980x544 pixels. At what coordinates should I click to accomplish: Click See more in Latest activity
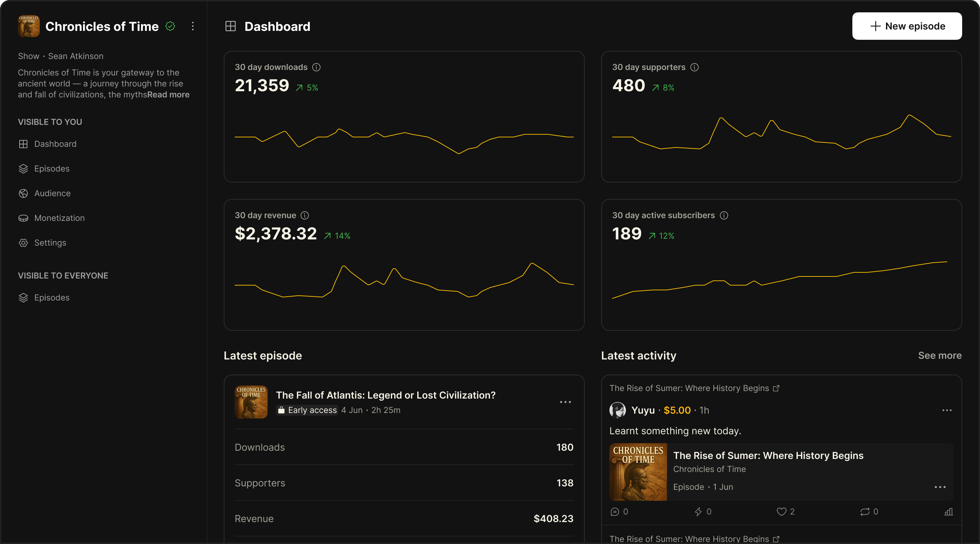[939, 355]
